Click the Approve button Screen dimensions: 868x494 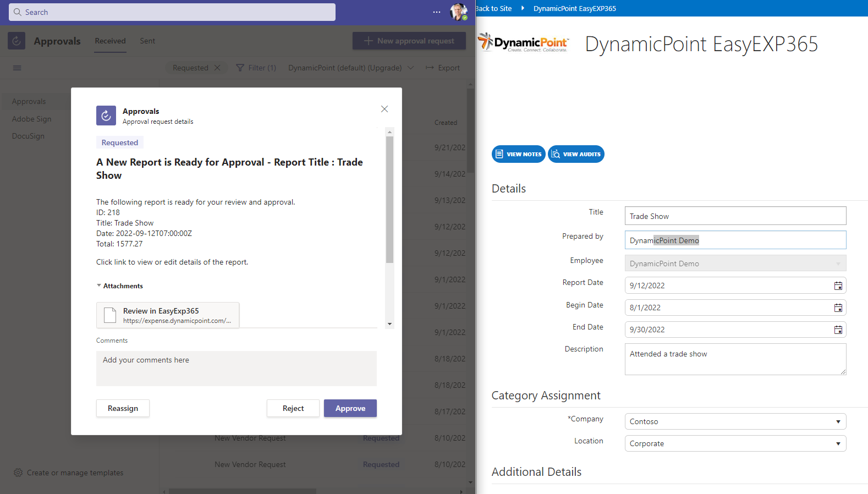click(350, 408)
